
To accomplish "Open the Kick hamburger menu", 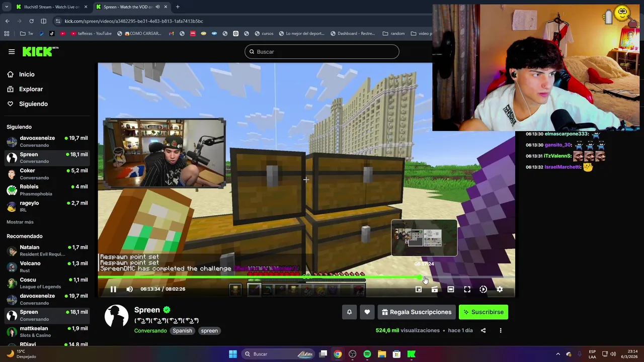I will [x=12, y=52].
